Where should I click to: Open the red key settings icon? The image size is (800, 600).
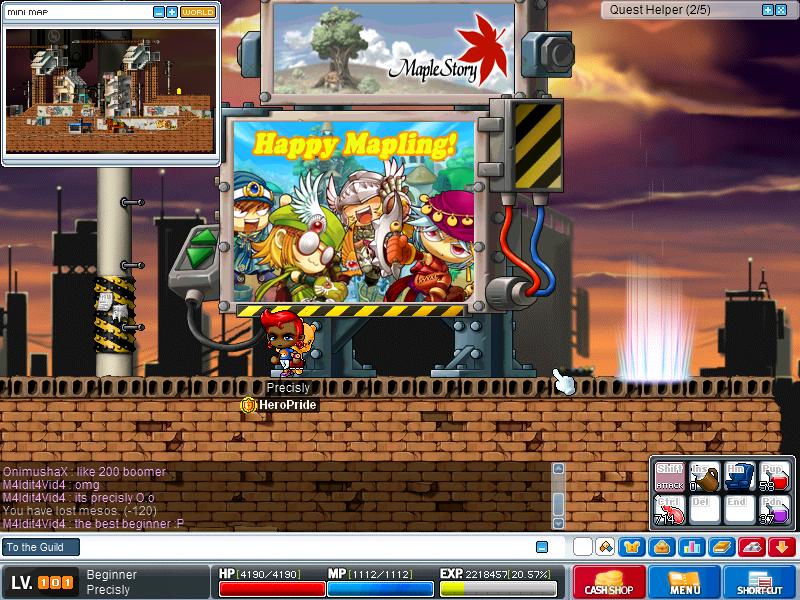click(x=752, y=547)
